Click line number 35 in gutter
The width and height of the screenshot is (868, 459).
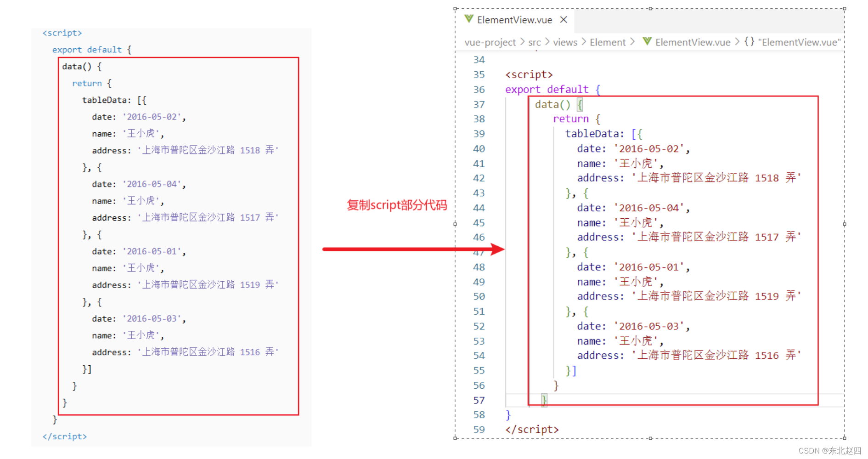pos(479,74)
